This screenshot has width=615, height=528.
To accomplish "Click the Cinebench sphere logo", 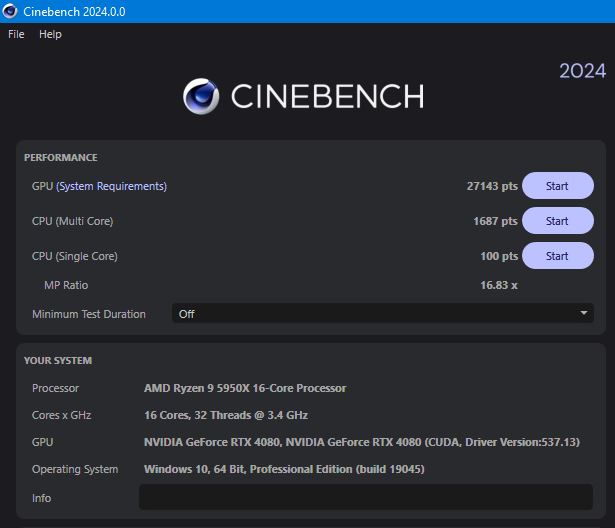I will tap(201, 96).
